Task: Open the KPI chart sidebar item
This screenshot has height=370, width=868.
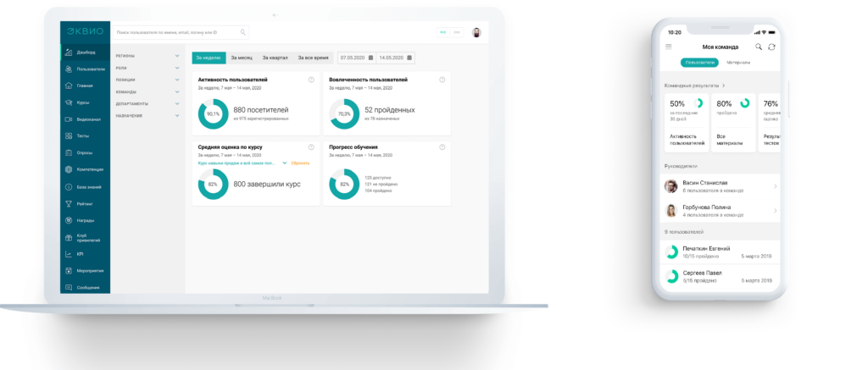Action: point(80,254)
